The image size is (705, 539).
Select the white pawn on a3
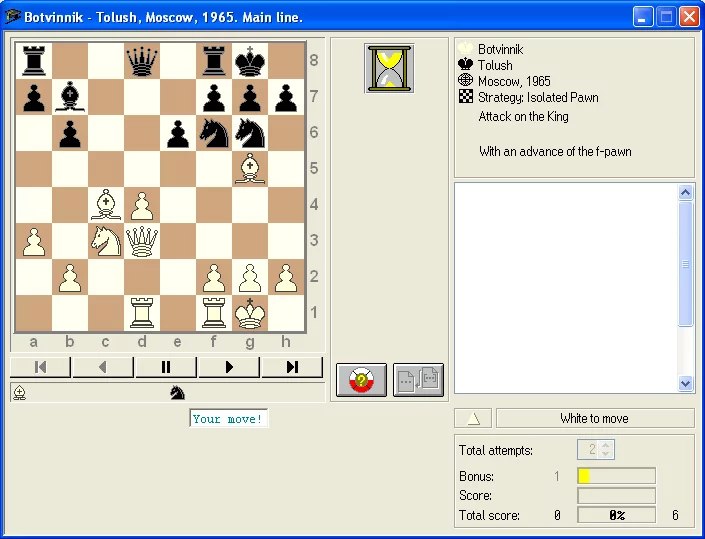point(34,241)
